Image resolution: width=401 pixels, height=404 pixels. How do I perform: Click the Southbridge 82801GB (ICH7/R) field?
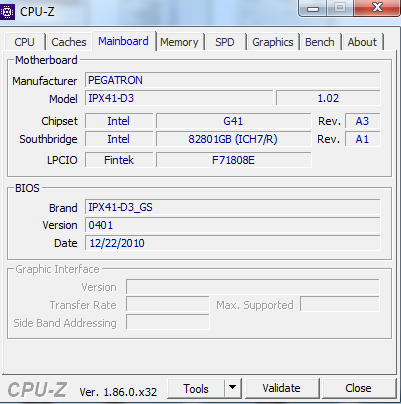click(x=233, y=139)
